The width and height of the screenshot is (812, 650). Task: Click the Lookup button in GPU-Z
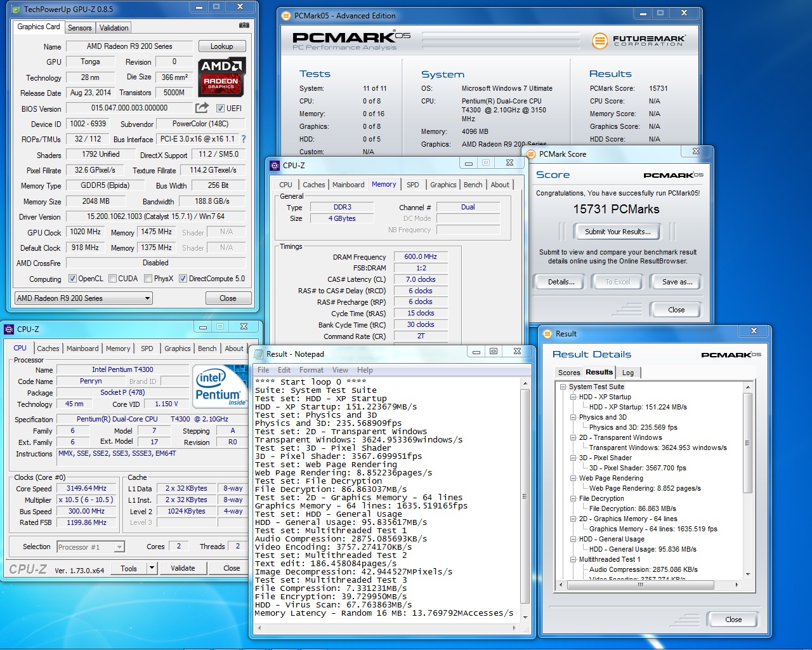pos(222,46)
